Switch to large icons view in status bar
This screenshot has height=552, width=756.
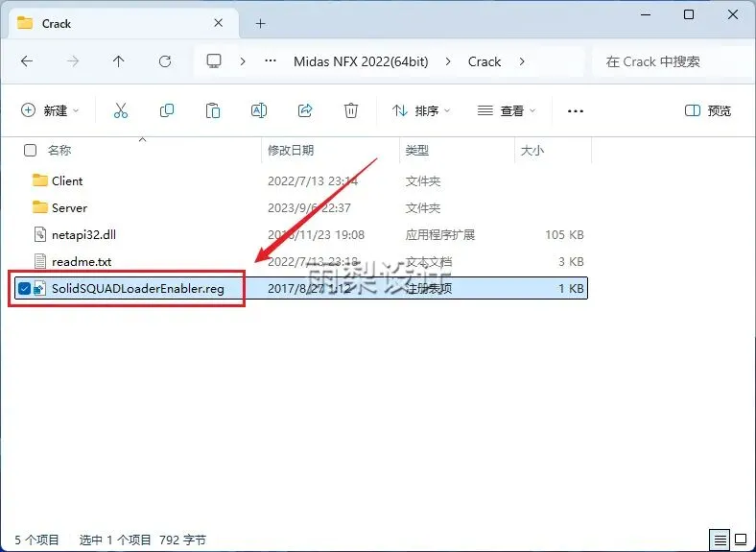(x=742, y=540)
